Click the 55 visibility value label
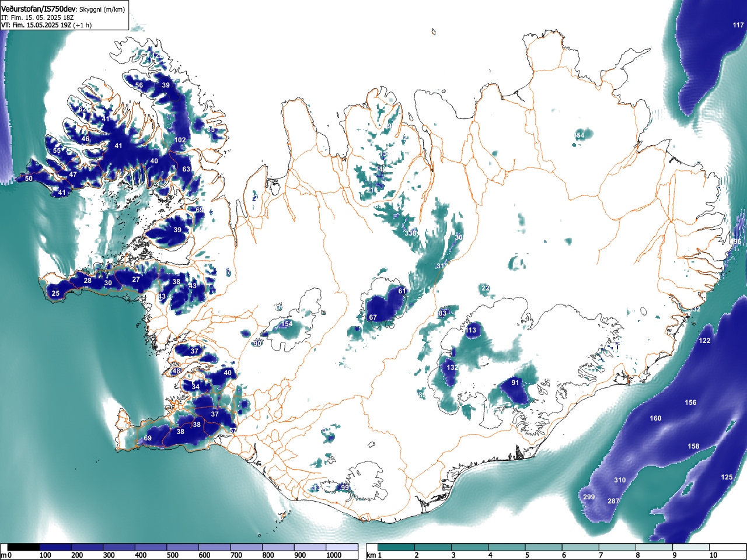This screenshot has width=747, height=560. [57, 150]
